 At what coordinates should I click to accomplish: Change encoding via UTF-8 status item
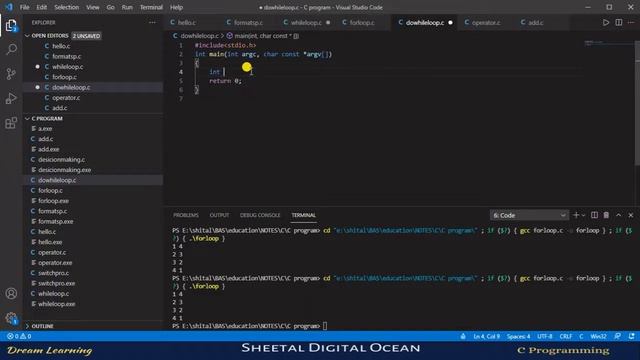tap(544, 336)
